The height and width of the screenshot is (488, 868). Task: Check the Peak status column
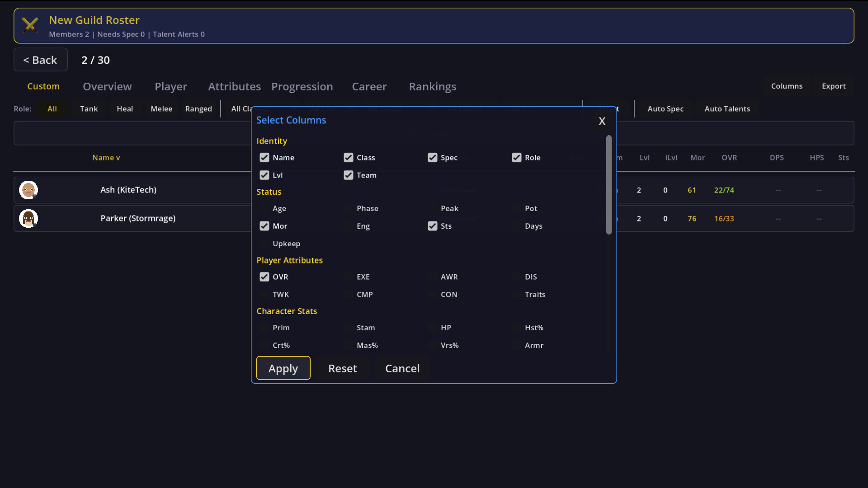tap(432, 208)
